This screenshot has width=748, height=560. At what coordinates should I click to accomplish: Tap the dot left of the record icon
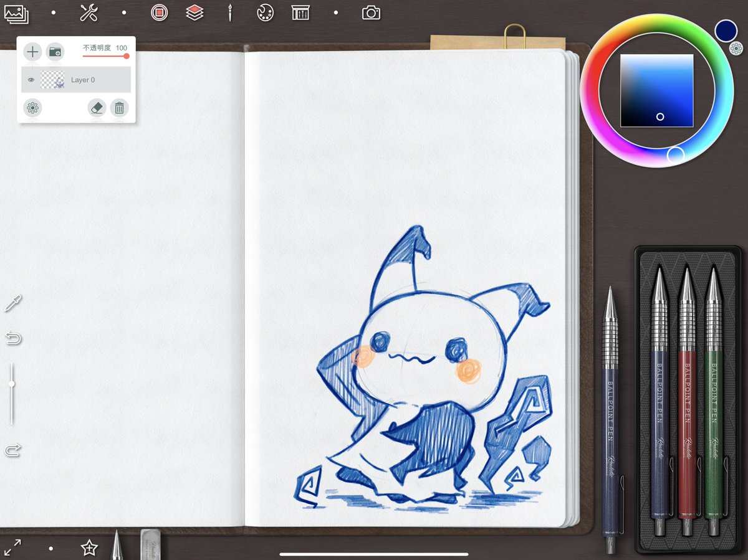pyautogui.click(x=124, y=12)
